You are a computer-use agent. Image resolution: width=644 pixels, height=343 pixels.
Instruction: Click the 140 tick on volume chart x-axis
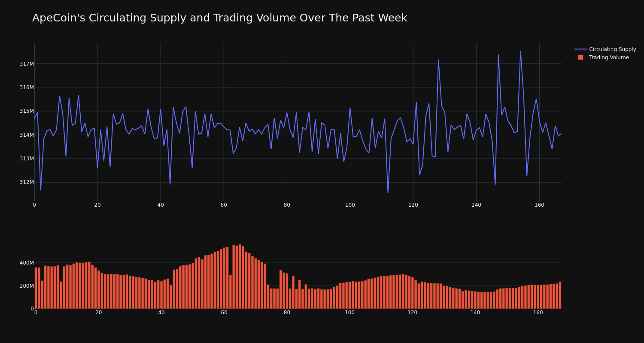475,313
